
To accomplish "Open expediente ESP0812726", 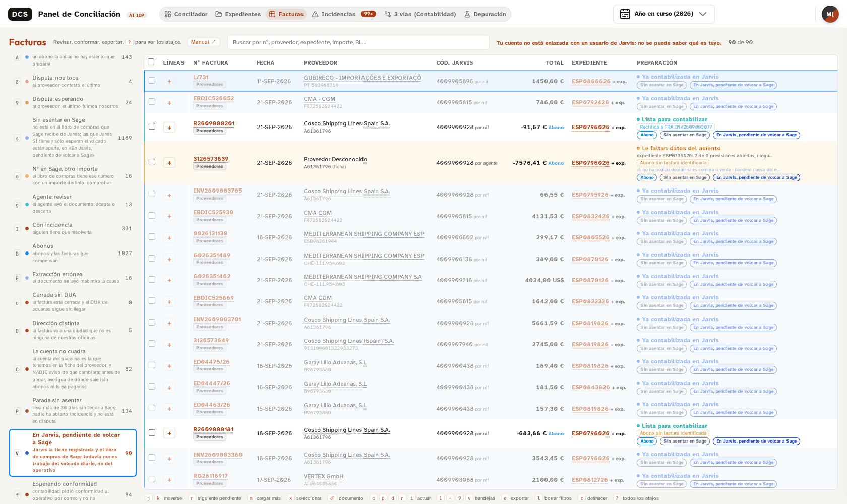I will coord(590,480).
